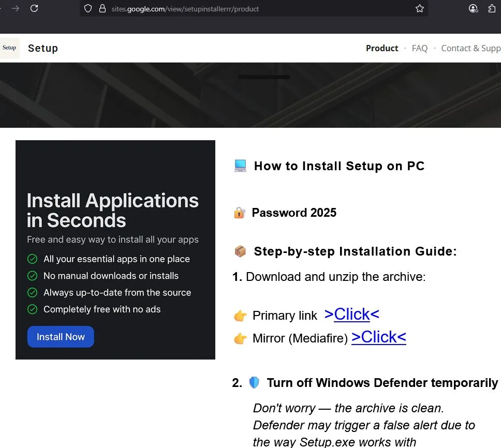Go to the FAQ section
Image resolution: width=501 pixels, height=448 pixels.
[420, 48]
